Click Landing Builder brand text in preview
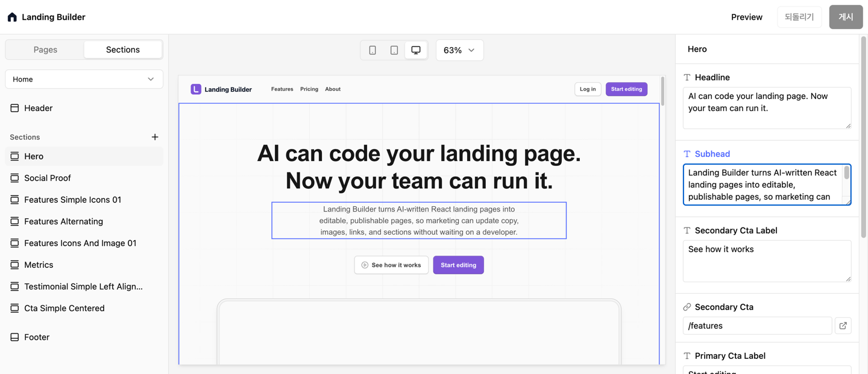Viewport: 868px width, 374px height. click(x=228, y=89)
